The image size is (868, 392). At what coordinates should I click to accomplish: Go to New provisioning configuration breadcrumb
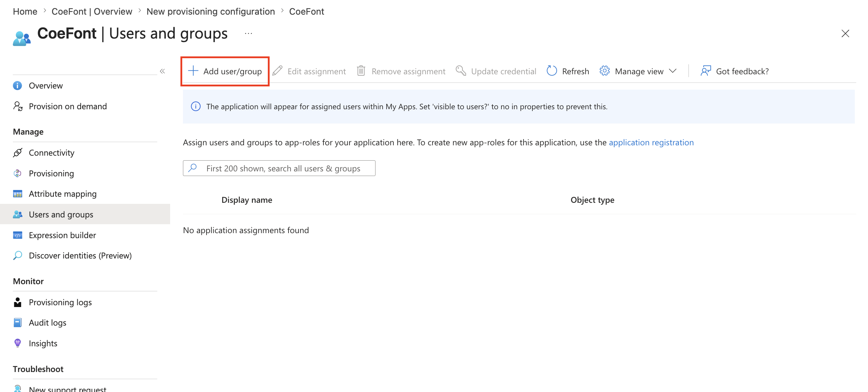pyautogui.click(x=211, y=11)
